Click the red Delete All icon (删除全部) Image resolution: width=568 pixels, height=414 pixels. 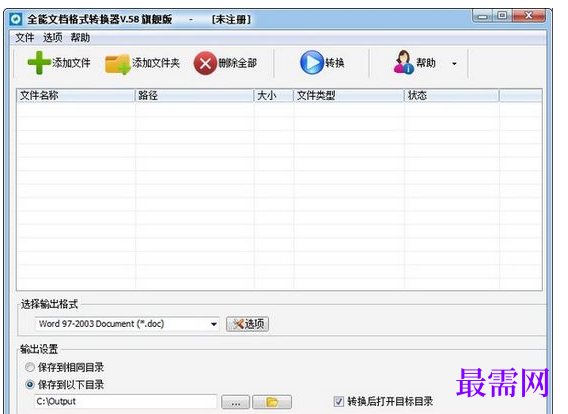coord(205,63)
